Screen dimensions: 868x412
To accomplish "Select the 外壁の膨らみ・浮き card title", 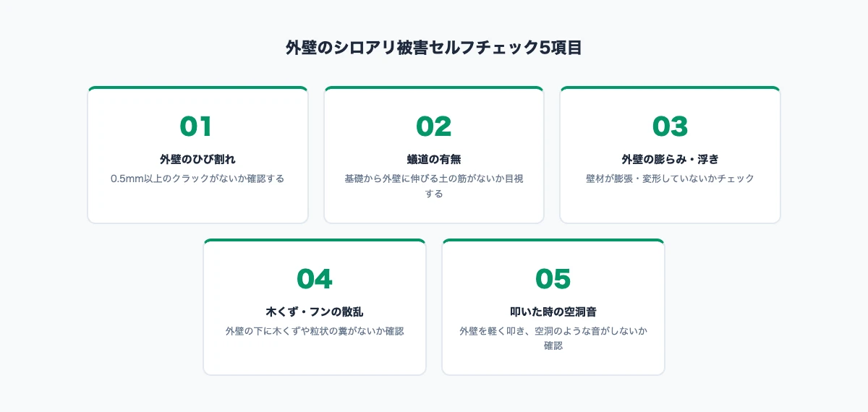I will tap(670, 159).
